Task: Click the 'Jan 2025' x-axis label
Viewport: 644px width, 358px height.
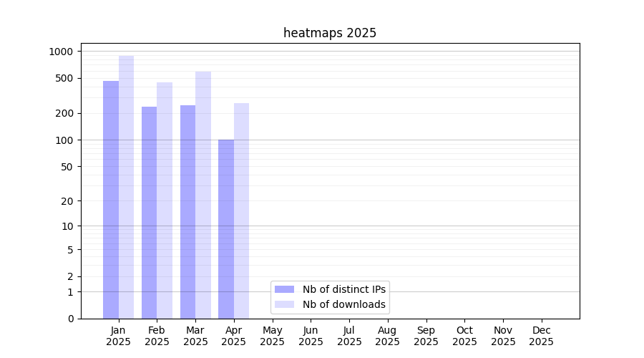Action: (x=118, y=336)
